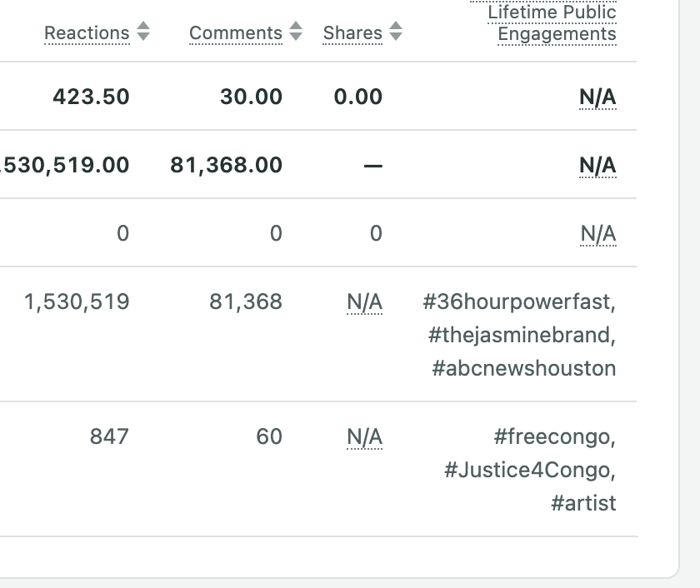Viewport: 700px width, 588px height.
Task: Select the #abcnewshouston hashtag
Action: click(523, 368)
